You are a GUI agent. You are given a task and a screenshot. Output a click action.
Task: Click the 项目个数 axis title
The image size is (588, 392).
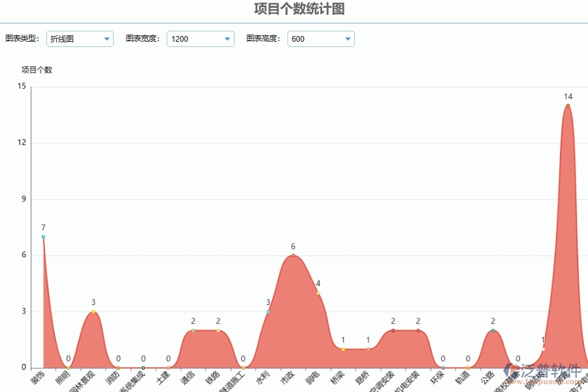tap(37, 69)
